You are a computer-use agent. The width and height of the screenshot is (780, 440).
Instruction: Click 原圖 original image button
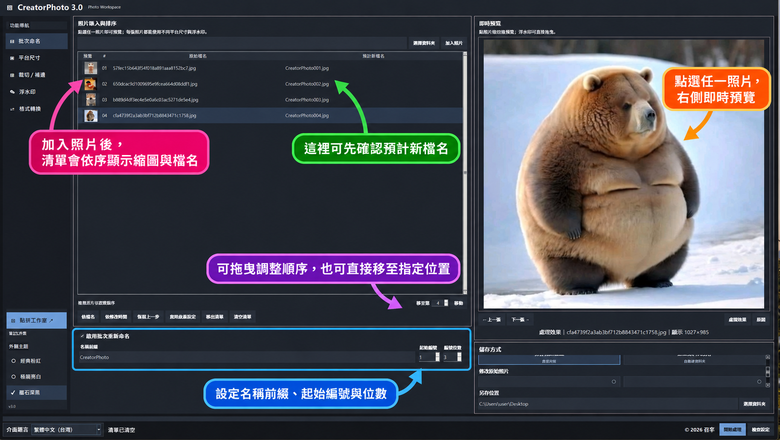coord(761,320)
